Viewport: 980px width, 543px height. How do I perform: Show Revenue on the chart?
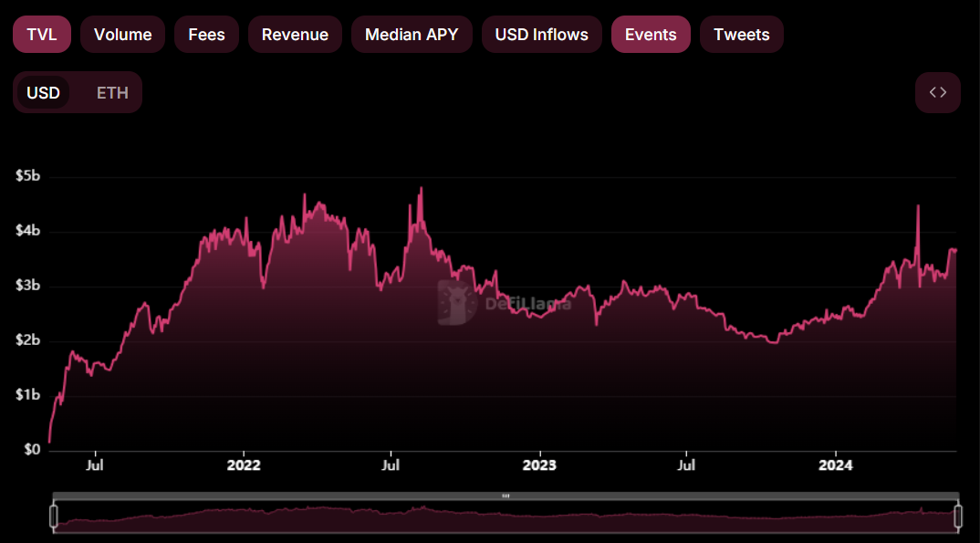click(295, 35)
